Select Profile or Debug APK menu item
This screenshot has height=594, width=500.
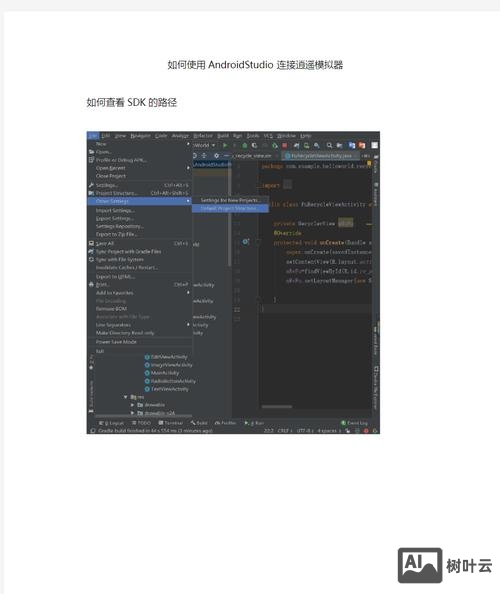139,160
